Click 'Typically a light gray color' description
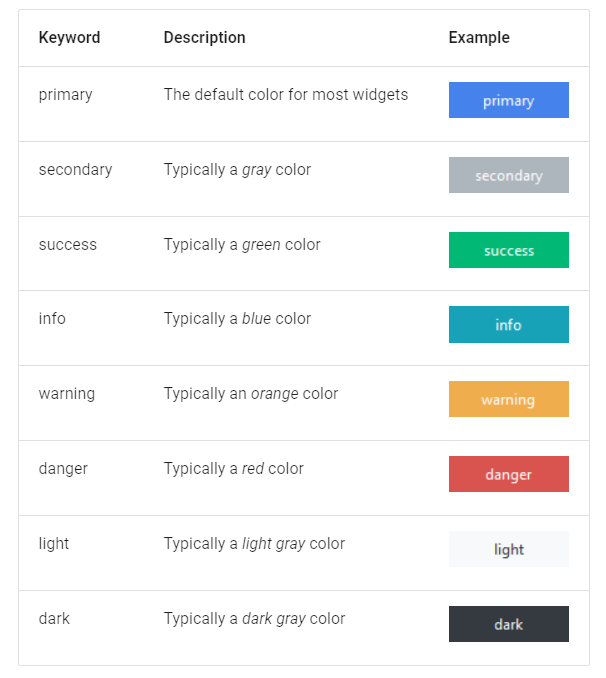 [254, 544]
